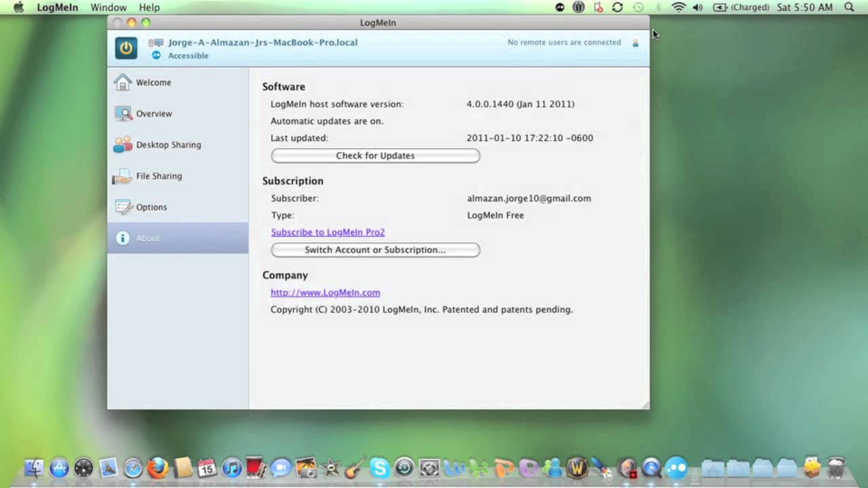The height and width of the screenshot is (488, 868).
Task: Switch to Desktop Sharing section
Action: pos(178,145)
